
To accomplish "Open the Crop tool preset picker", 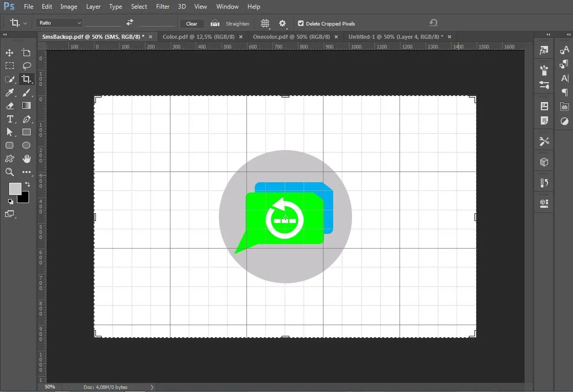I will tap(18, 22).
